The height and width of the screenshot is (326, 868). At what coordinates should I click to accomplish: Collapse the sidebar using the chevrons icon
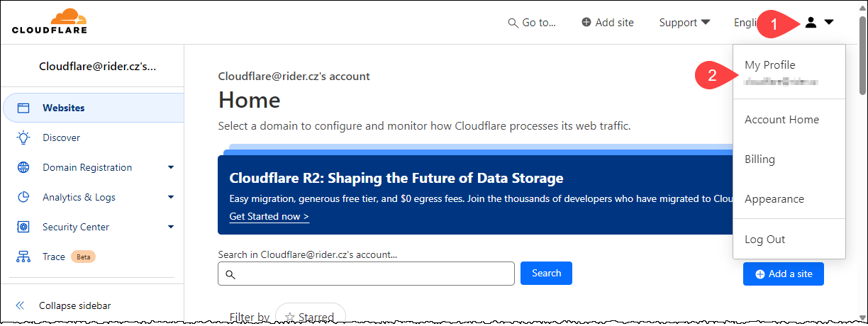pos(21,305)
